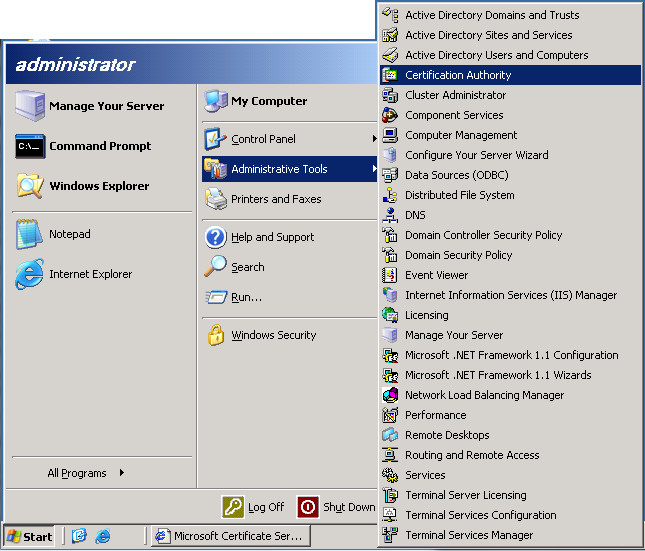Click the Printers and Faxes icon

click(216, 199)
